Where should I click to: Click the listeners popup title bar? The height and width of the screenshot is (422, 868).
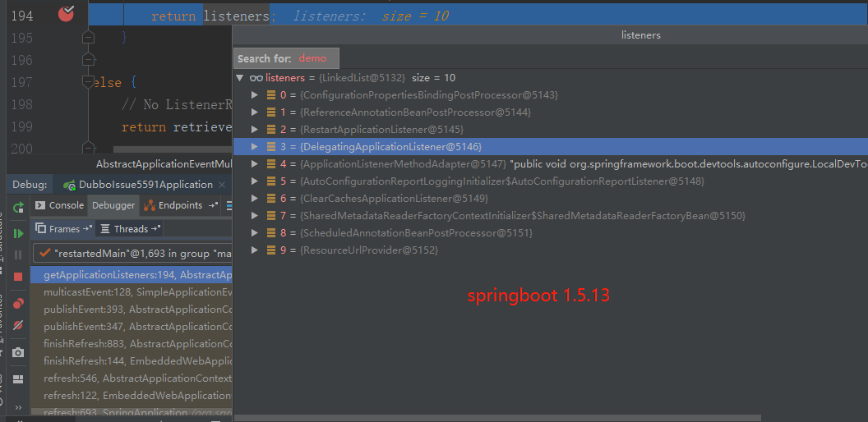(550, 34)
